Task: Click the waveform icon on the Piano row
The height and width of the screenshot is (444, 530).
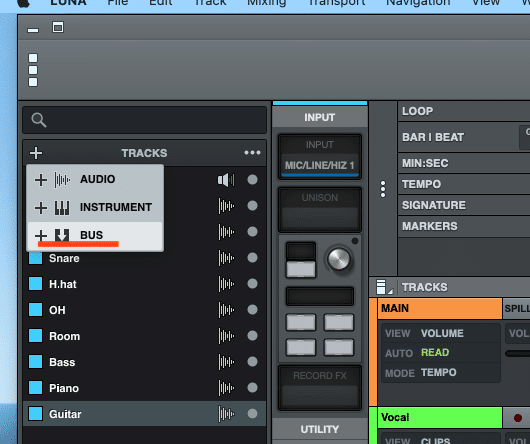Action: pos(226,388)
